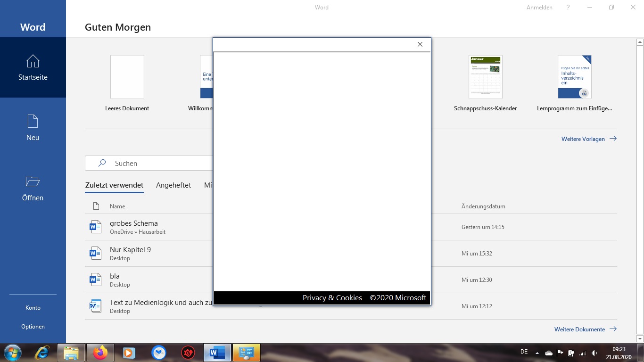Open the media player taskbar icon
This screenshot has width=644, height=362.
[128, 353]
